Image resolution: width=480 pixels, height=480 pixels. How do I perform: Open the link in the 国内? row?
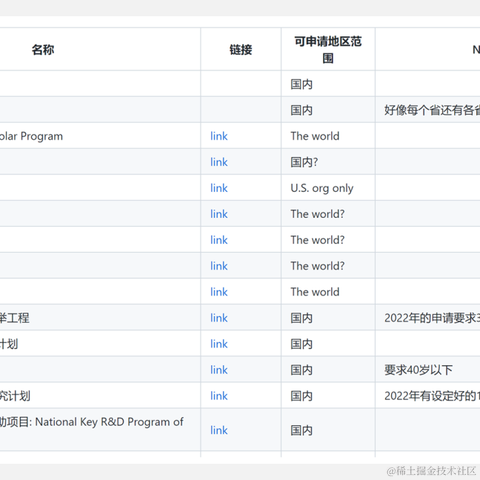click(x=219, y=162)
